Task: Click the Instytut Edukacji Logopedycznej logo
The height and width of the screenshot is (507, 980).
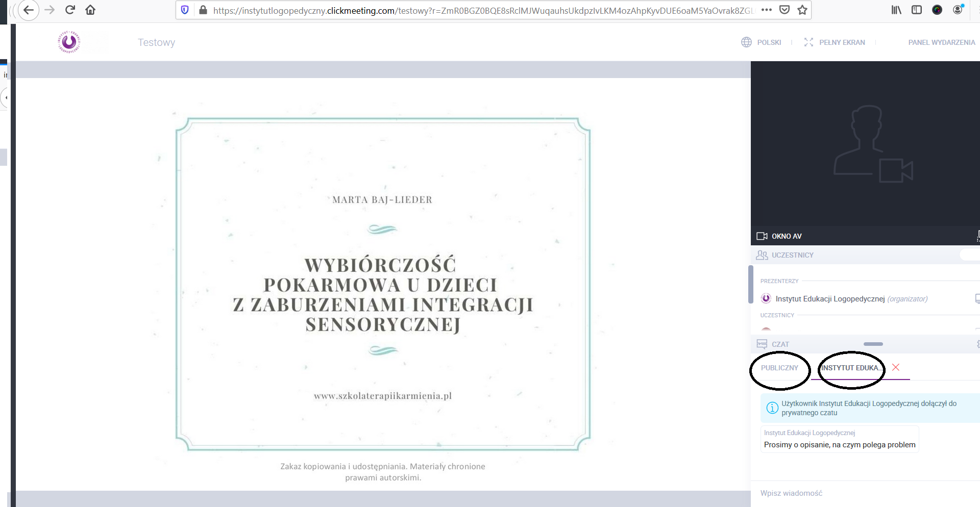Action: coord(69,42)
